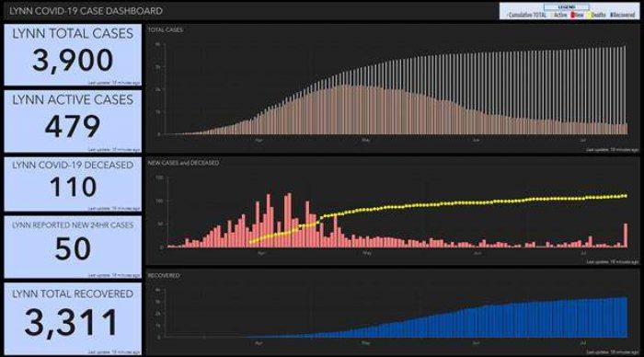Image resolution: width=644 pixels, height=357 pixels.
Task: Click the New Cases and Deceased chart title
Action: [183, 163]
